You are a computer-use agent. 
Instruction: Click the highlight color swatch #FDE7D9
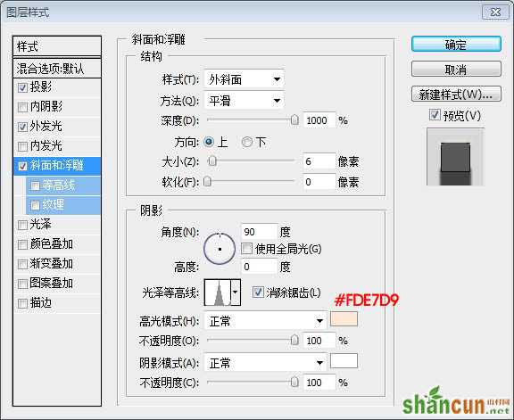click(x=344, y=318)
